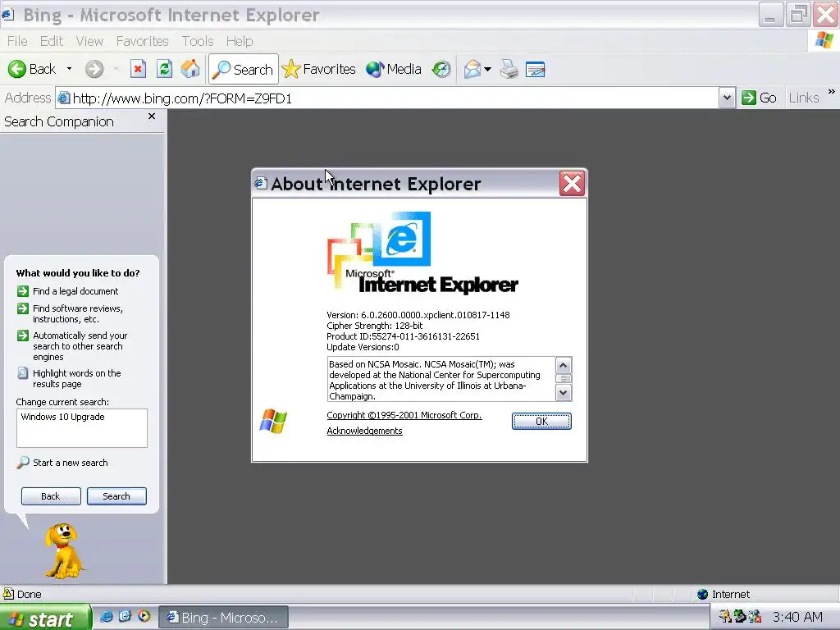Expand the Links toolbar chevron
The image size is (840, 630).
[832, 92]
